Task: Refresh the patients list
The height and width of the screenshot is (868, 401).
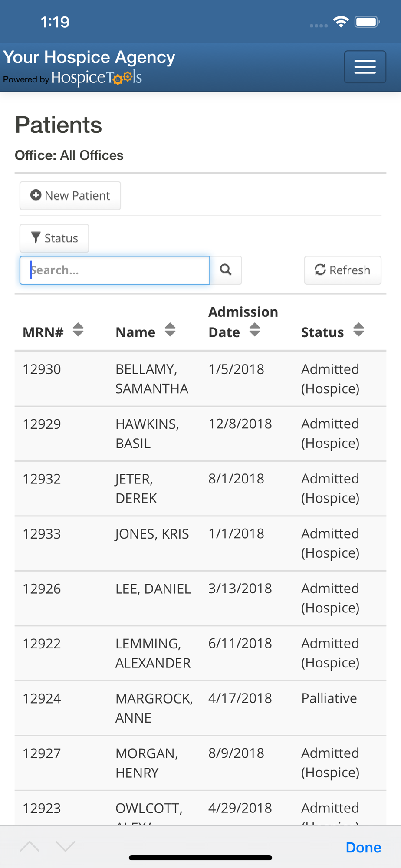Action: [x=343, y=270]
